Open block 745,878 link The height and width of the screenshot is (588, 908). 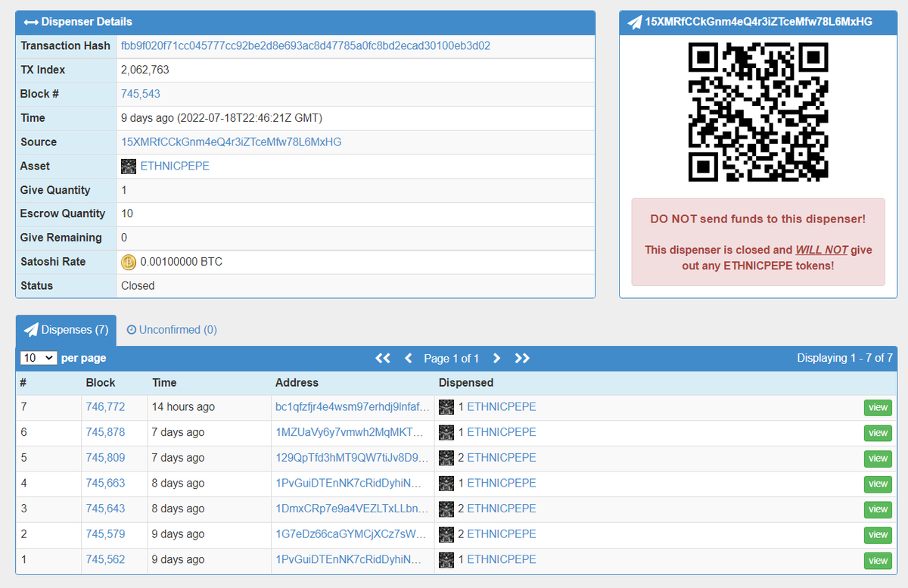point(105,432)
